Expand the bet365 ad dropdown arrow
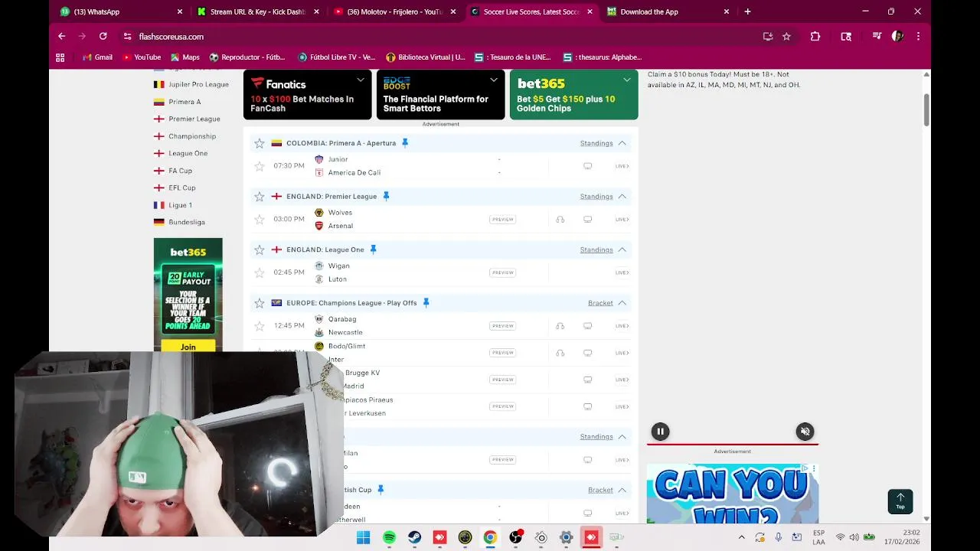Viewport: 980px width, 551px height. [627, 80]
